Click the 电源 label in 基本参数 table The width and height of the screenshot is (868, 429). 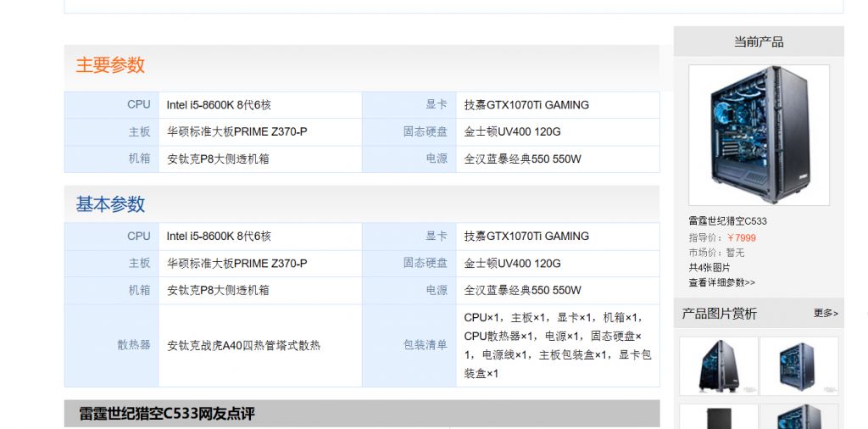[x=437, y=290]
